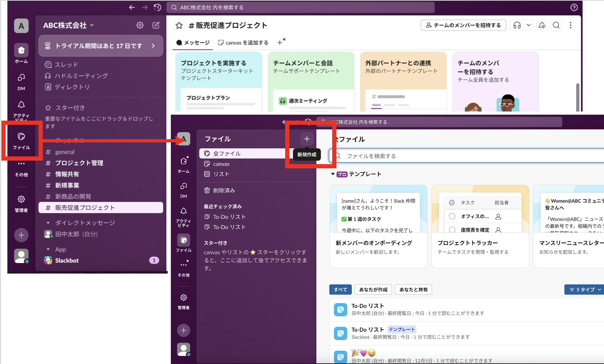The width and height of the screenshot is (604, 364).
Task: Click the 新規作成 plus icon in Files panel
Action: coord(306,139)
